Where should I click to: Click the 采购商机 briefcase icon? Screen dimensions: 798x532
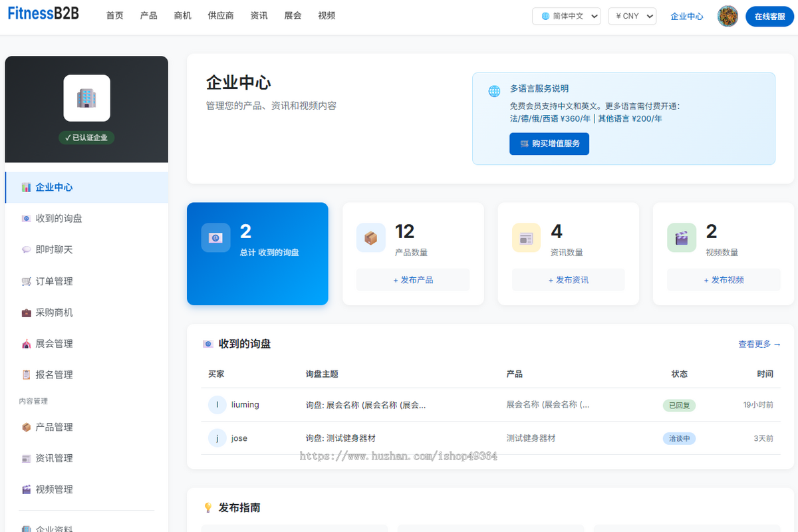tap(26, 313)
